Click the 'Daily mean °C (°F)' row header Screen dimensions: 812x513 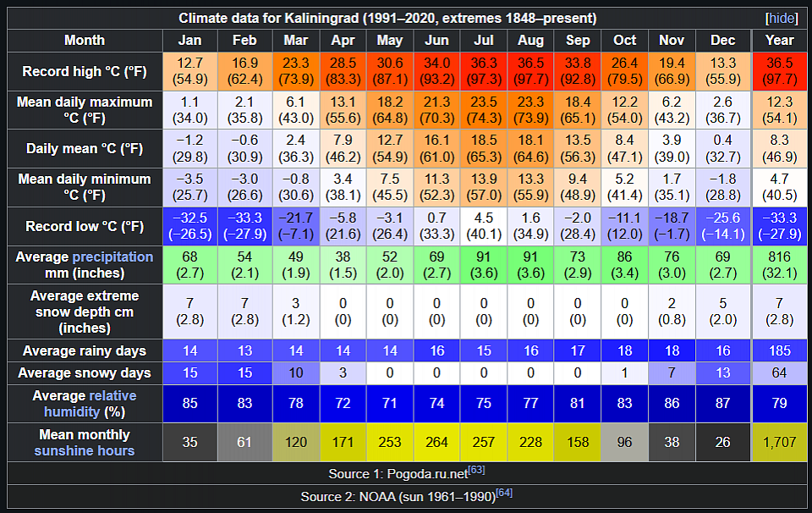(x=85, y=149)
